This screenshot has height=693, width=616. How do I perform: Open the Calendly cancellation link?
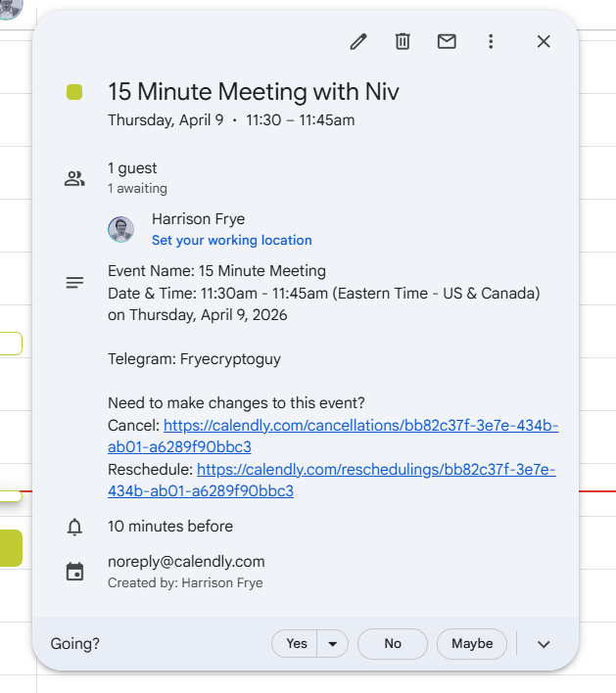point(333,436)
